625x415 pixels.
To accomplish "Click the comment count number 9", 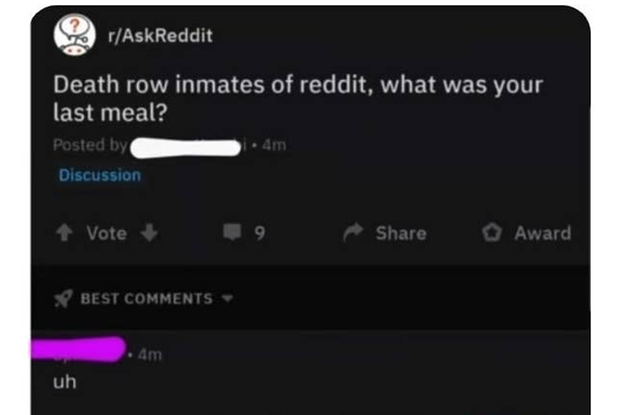I will [x=259, y=233].
